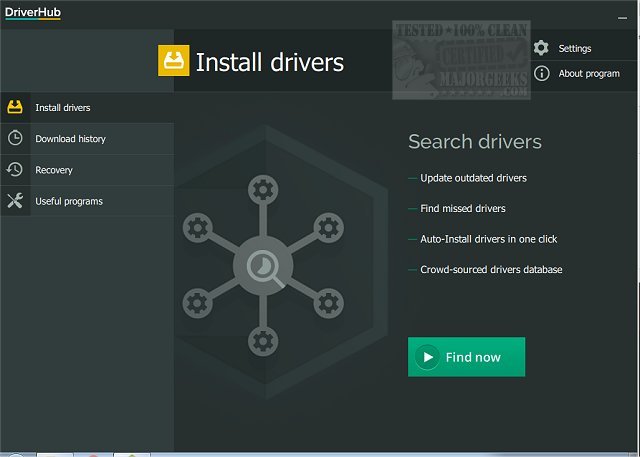Open the Recovery section label
The height and width of the screenshot is (457, 640).
click(x=54, y=170)
